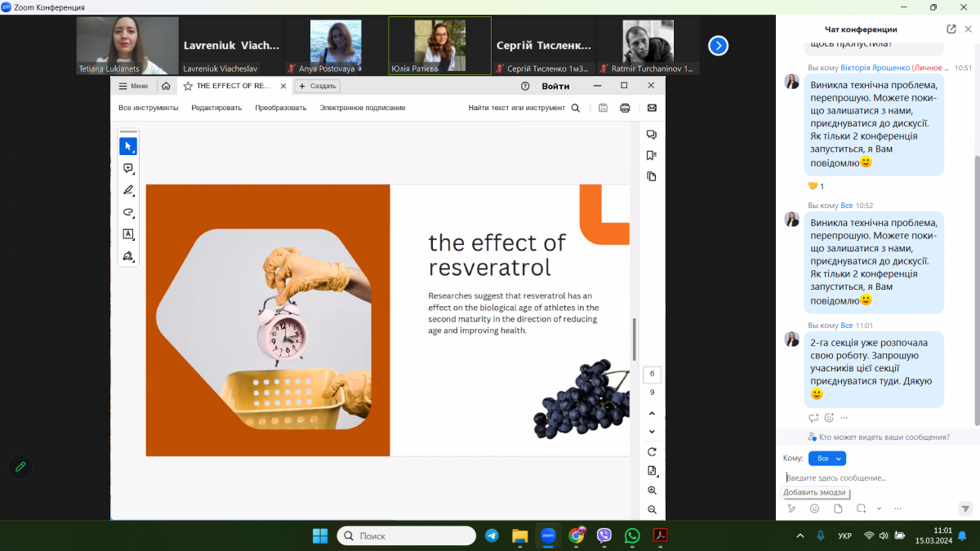Screen dimensions: 980x551
Task: Click the Acrobat print icon
Action: coord(625,108)
